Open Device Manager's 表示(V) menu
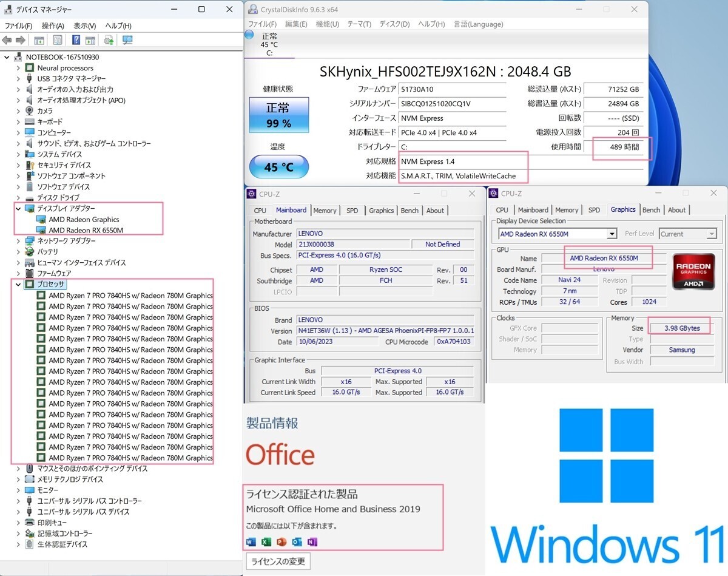This screenshot has width=728, height=576. coord(84,25)
